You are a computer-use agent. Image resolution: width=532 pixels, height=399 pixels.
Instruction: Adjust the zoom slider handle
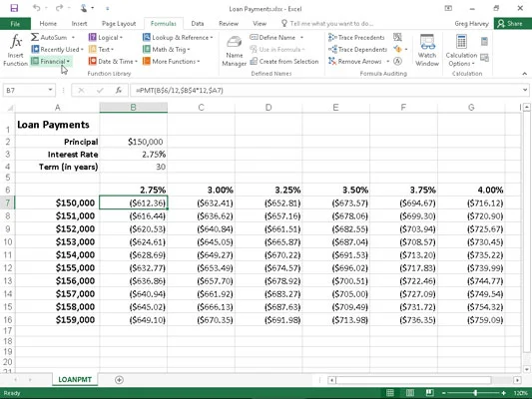(x=475, y=393)
